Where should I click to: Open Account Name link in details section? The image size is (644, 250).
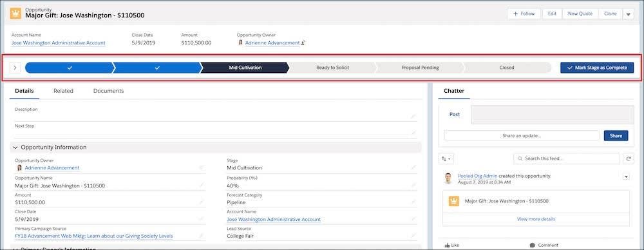pos(274,219)
